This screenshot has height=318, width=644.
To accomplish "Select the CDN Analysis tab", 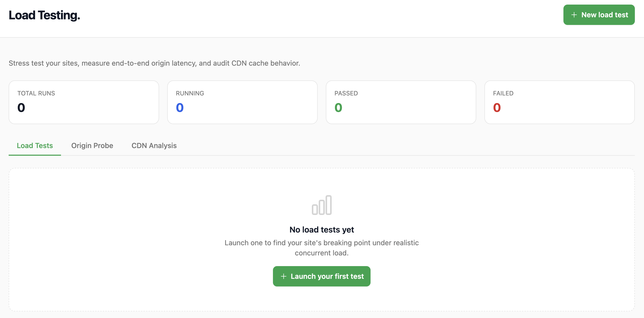I will (154, 146).
